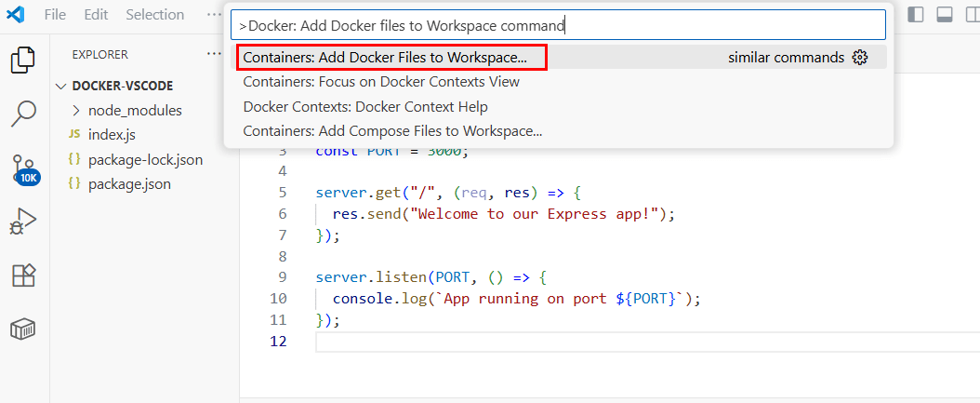Viewport: 980px width, 403px height.
Task: Collapse the DOCKER-VSCODE folder section
Action: tap(62, 86)
